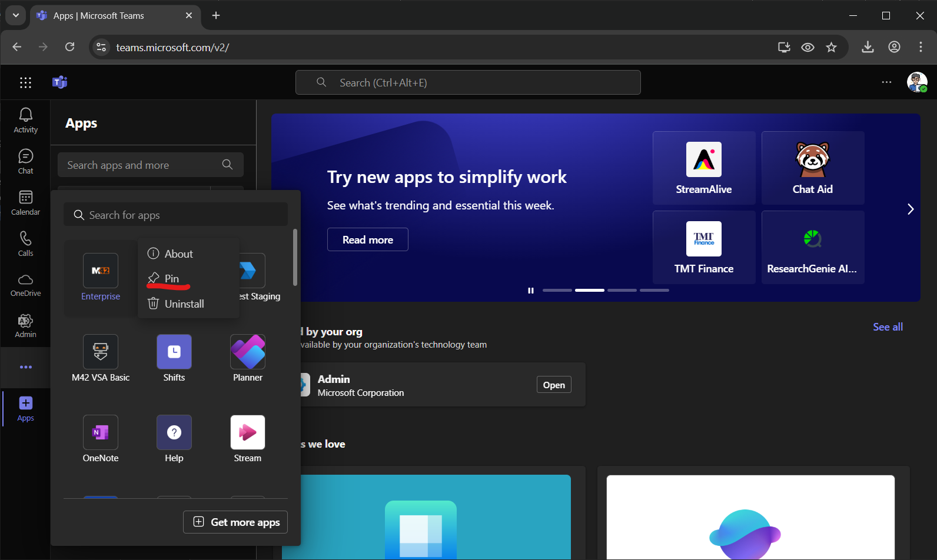Screen dimensions: 937x560
Task: Jump to the first carousel slide indicator
Action: [557, 290]
